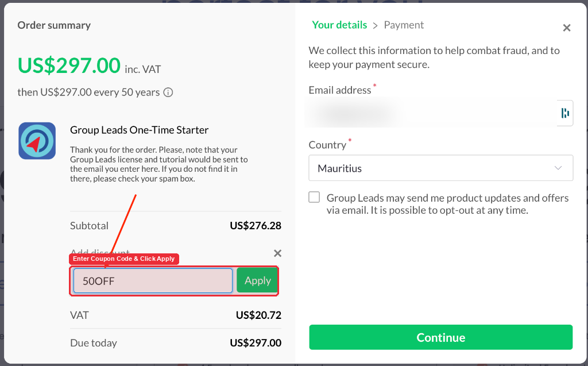Image resolution: width=588 pixels, height=366 pixels.
Task: Expand country list via the chevron arrow
Action: (x=558, y=168)
